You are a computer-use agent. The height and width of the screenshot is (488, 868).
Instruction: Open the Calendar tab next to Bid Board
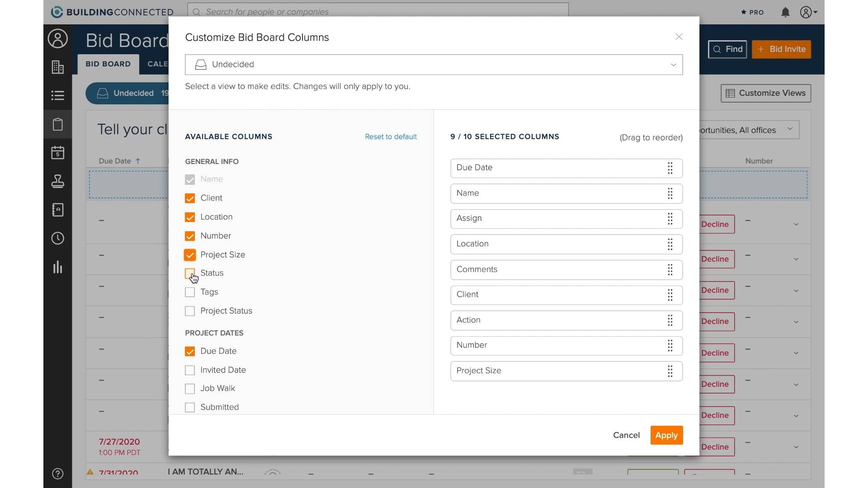click(158, 64)
